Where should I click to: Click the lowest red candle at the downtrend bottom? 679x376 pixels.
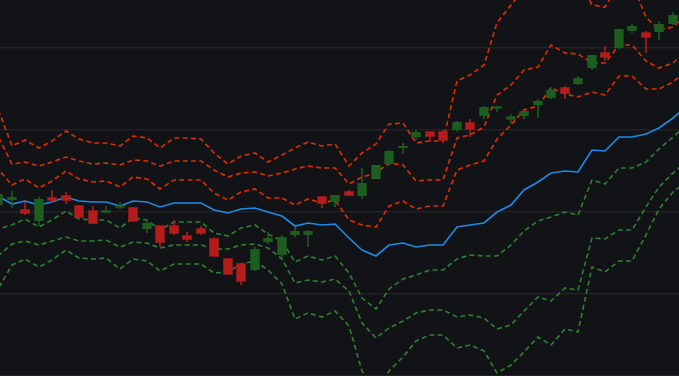pyautogui.click(x=241, y=273)
